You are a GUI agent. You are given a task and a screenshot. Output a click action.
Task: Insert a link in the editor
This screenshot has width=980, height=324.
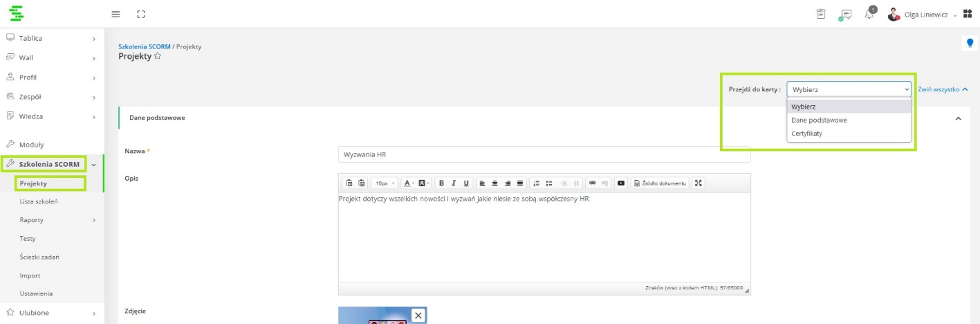tap(592, 183)
